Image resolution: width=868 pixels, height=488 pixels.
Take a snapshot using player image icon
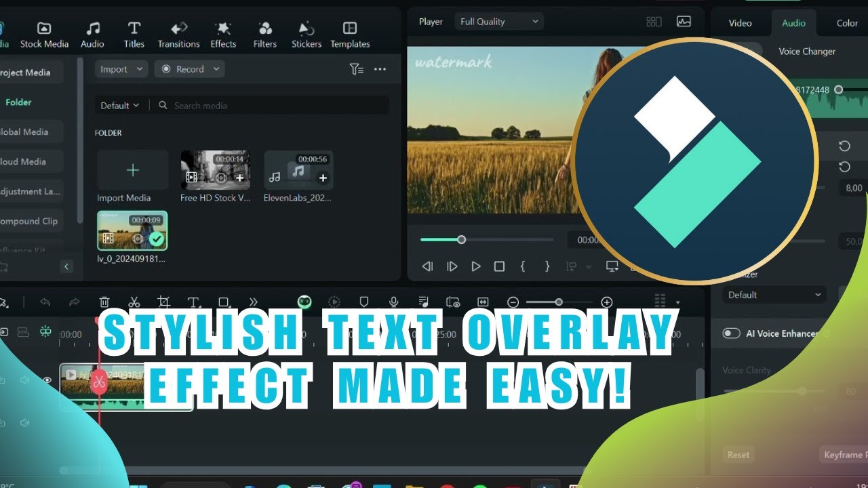point(684,22)
